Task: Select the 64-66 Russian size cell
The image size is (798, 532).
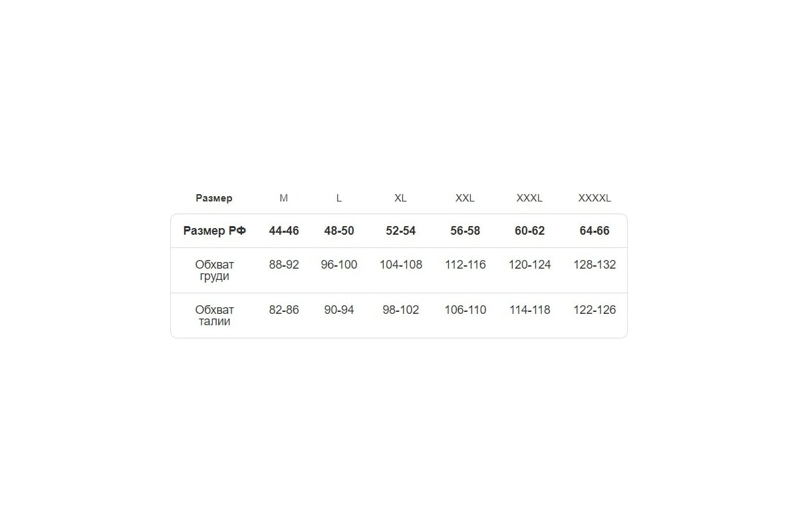Action: click(x=595, y=231)
